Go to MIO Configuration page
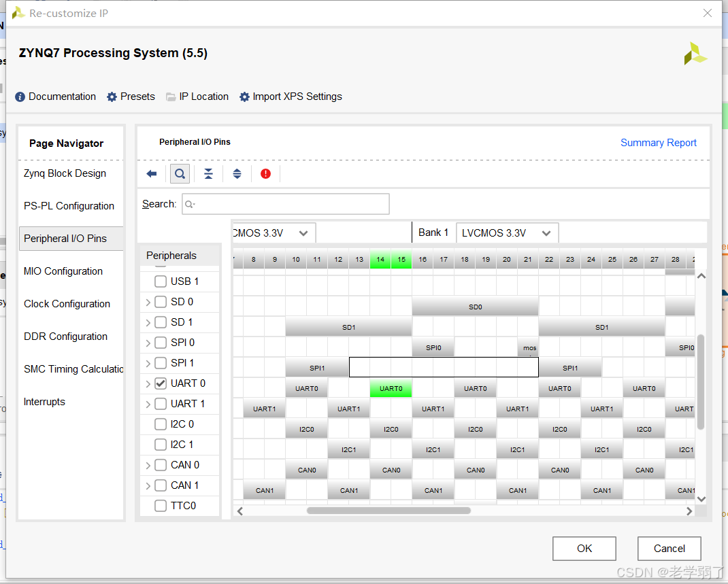728x584 pixels. point(63,271)
